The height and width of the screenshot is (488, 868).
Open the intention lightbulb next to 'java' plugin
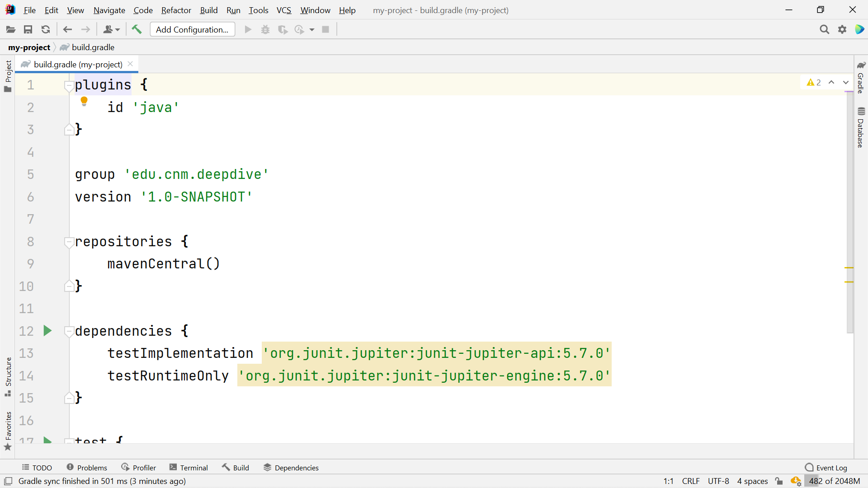84,101
